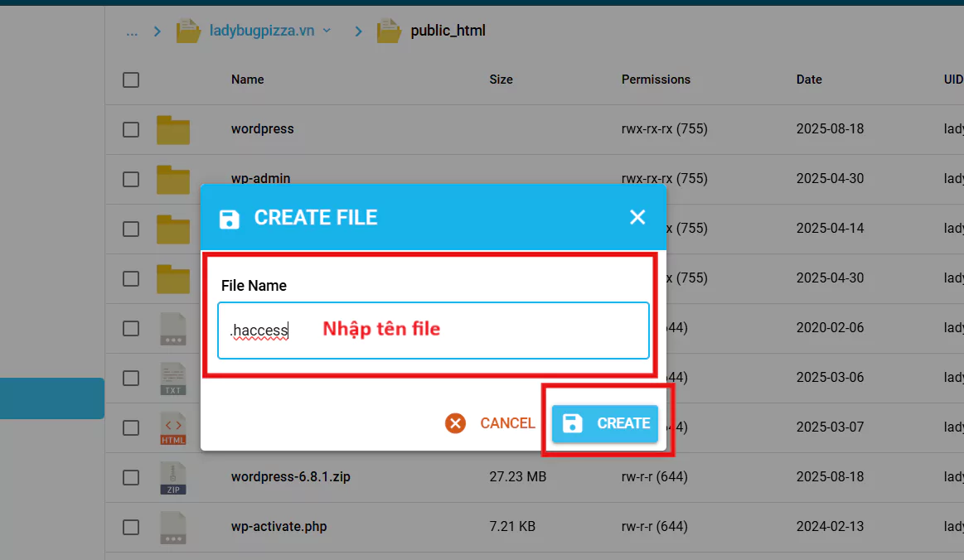Cancel the create file dialog
Screen dimensions: 964x560
click(x=490, y=423)
